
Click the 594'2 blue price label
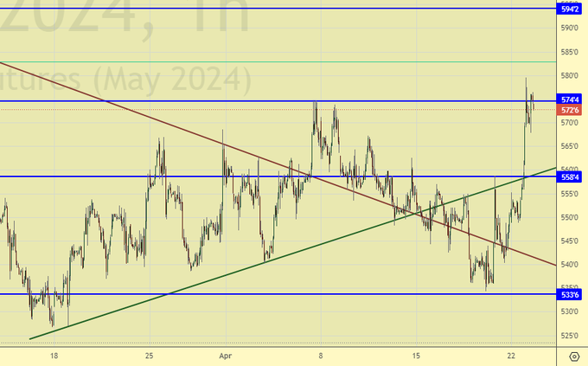pyautogui.click(x=570, y=9)
